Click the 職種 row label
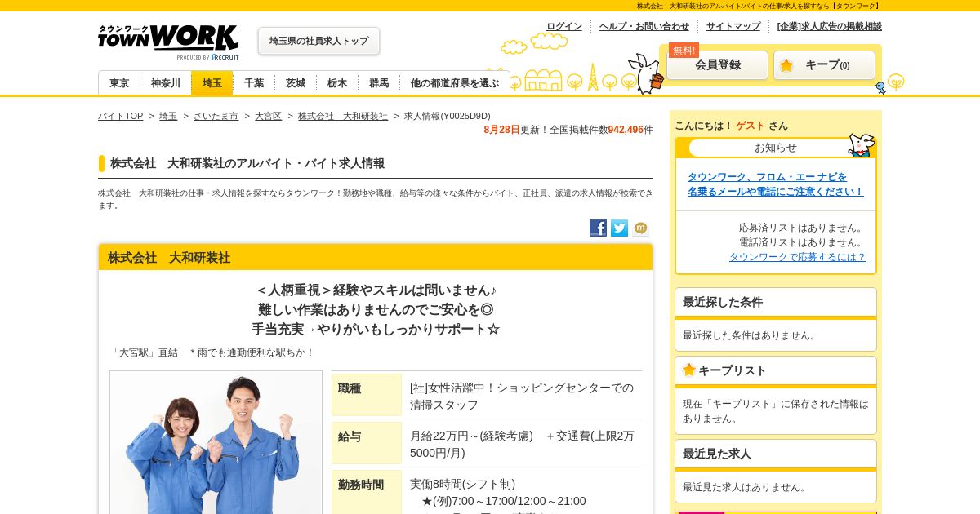The height and width of the screenshot is (514, 980). [x=367, y=395]
